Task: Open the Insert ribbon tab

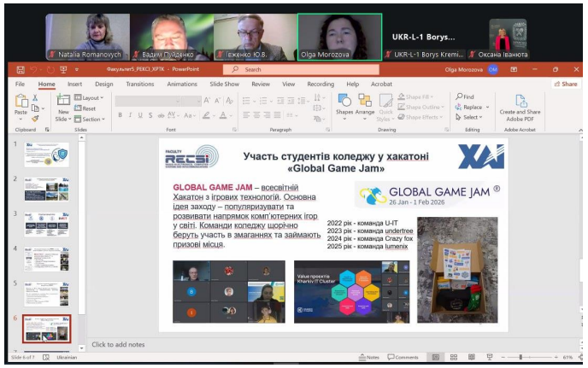Action: (x=74, y=85)
